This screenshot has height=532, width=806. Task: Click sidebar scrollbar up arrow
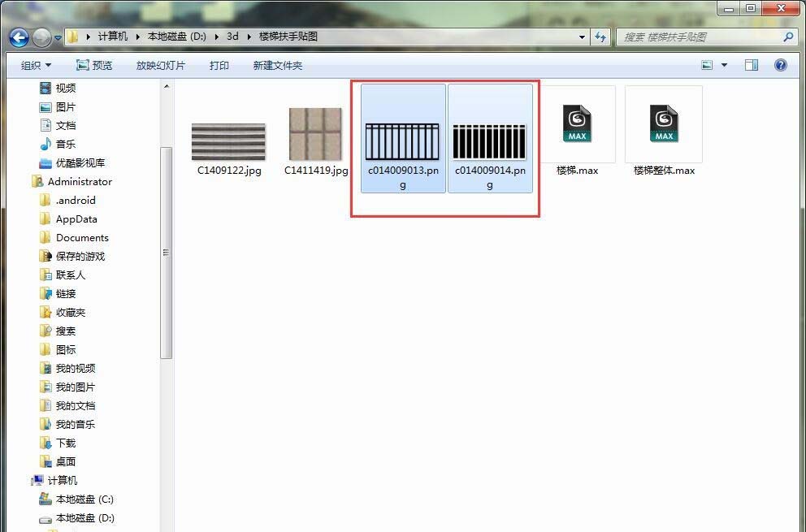coord(166,87)
